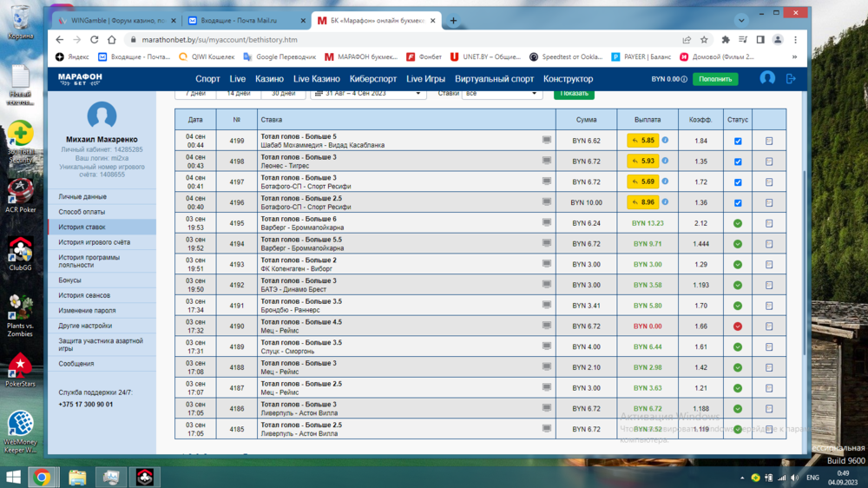Bookmark this page with the star icon
The height and width of the screenshot is (488, 868).
click(704, 40)
